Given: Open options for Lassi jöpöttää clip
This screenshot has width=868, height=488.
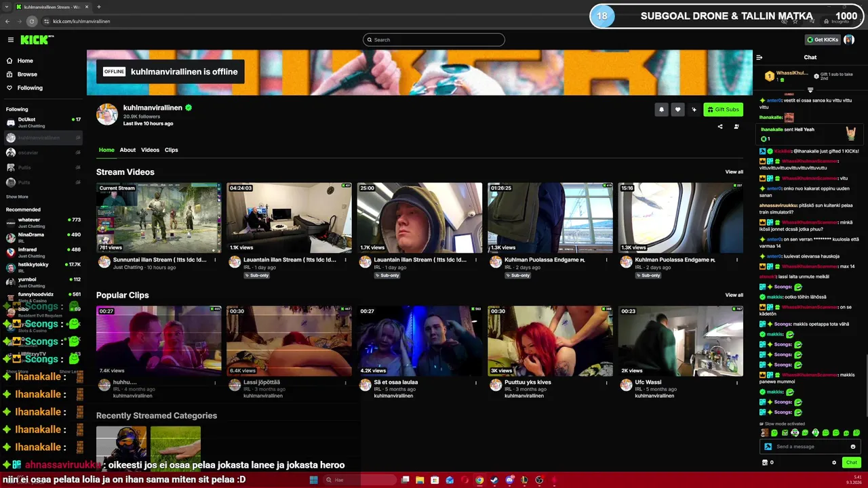Looking at the screenshot, I should coord(346,382).
